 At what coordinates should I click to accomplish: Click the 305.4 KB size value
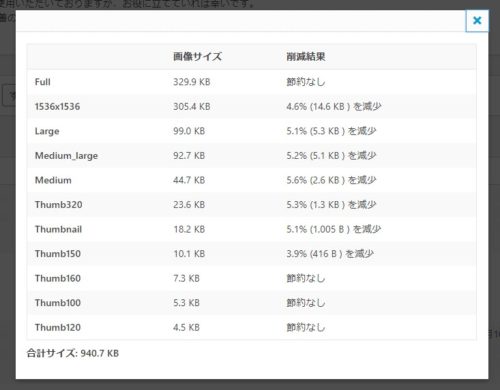[x=192, y=107]
